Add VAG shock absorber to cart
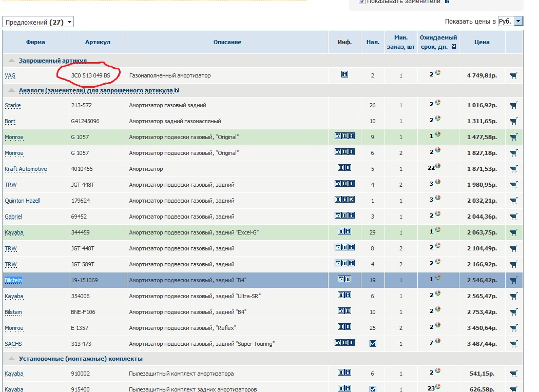The image size is (539, 392). coord(514,75)
